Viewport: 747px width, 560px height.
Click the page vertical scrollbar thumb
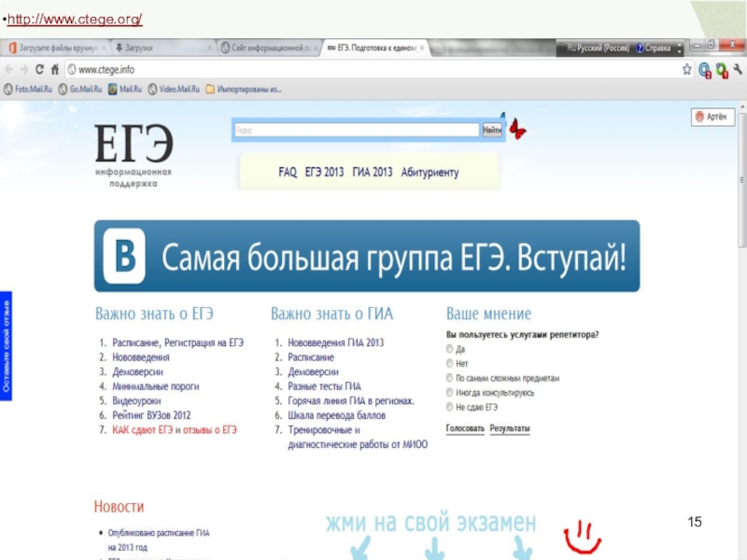click(742, 181)
